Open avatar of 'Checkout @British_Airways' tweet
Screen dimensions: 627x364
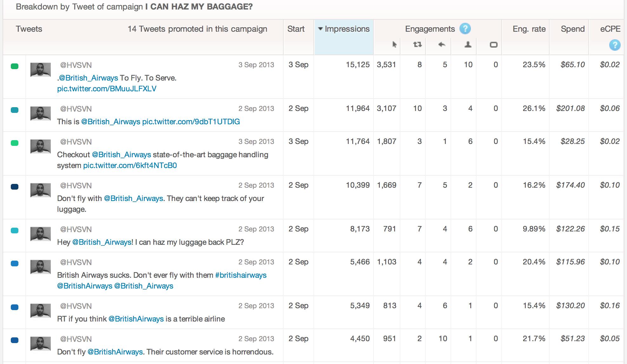(x=41, y=146)
